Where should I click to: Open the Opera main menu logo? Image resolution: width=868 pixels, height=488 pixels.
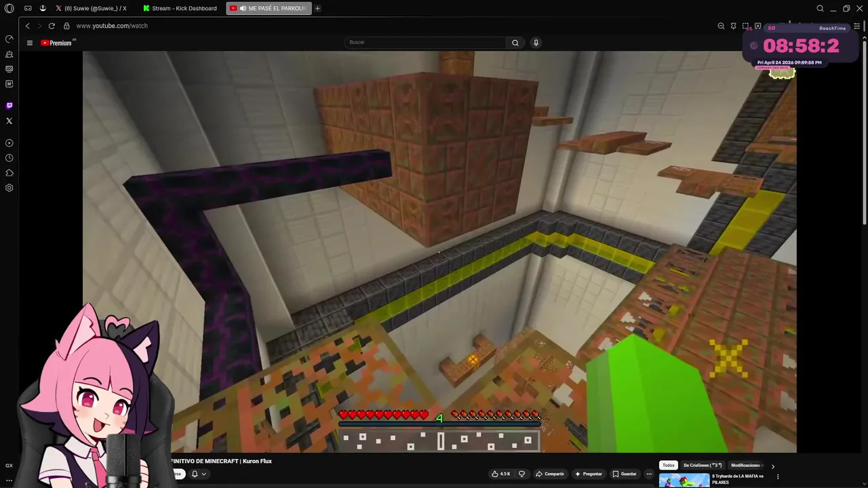pos(9,8)
